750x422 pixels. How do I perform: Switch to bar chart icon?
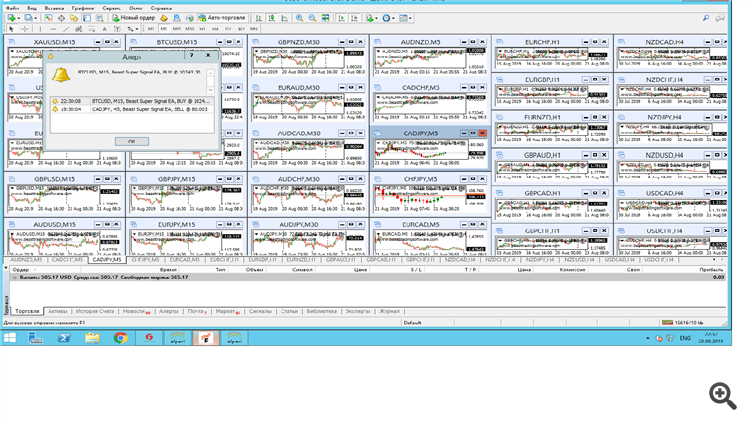click(x=258, y=18)
